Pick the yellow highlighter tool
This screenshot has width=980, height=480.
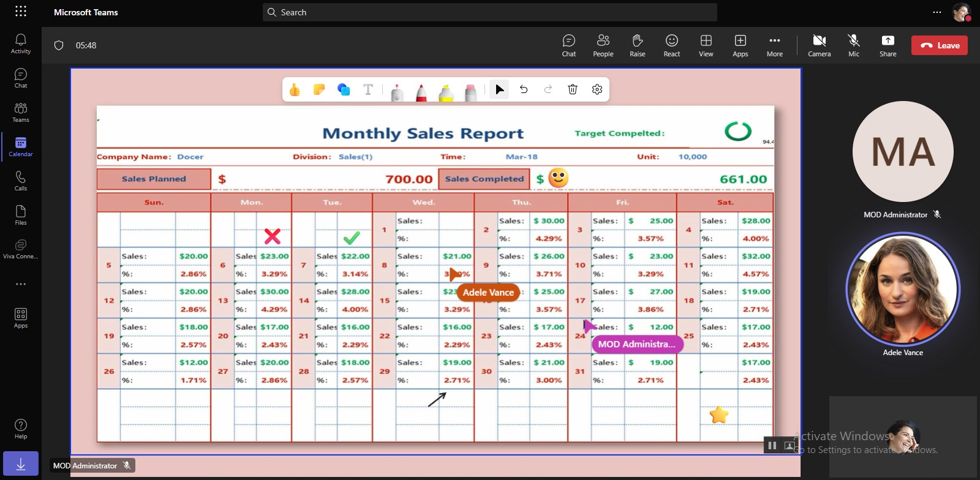coord(446,91)
